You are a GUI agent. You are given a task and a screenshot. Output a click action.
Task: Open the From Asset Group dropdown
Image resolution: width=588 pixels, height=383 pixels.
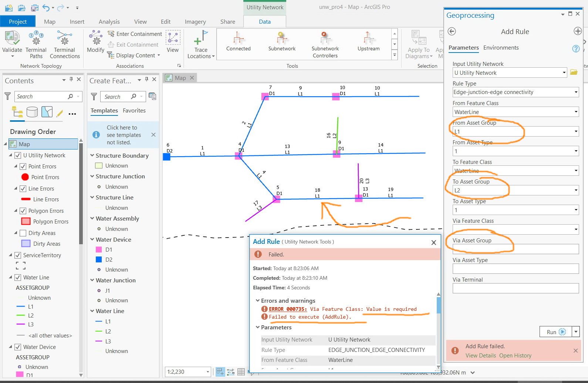576,131
